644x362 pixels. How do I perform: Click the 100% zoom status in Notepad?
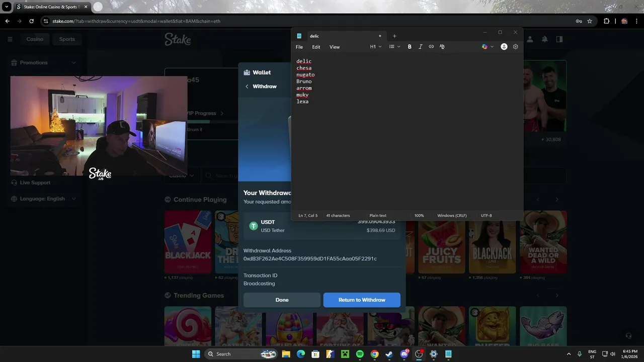(419, 216)
